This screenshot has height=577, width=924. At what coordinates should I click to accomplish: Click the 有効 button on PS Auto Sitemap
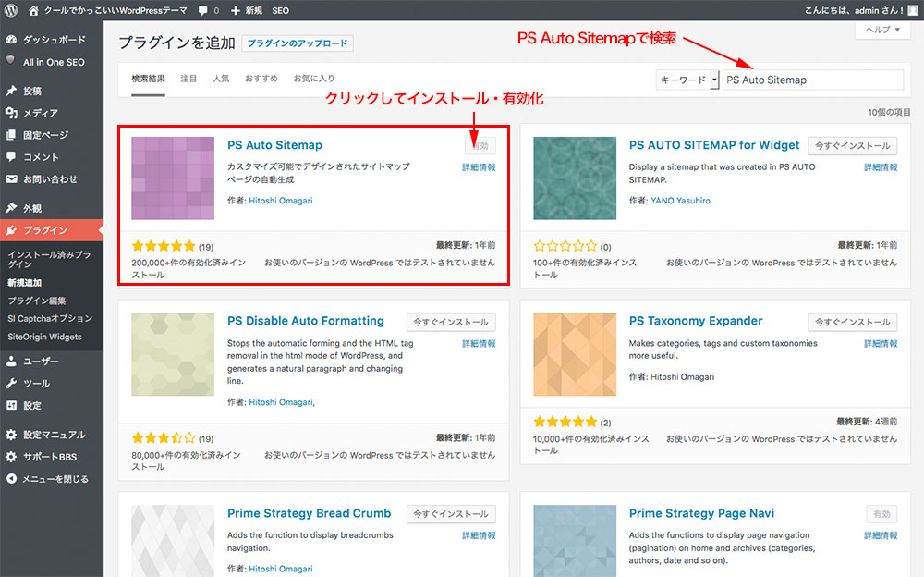480,146
